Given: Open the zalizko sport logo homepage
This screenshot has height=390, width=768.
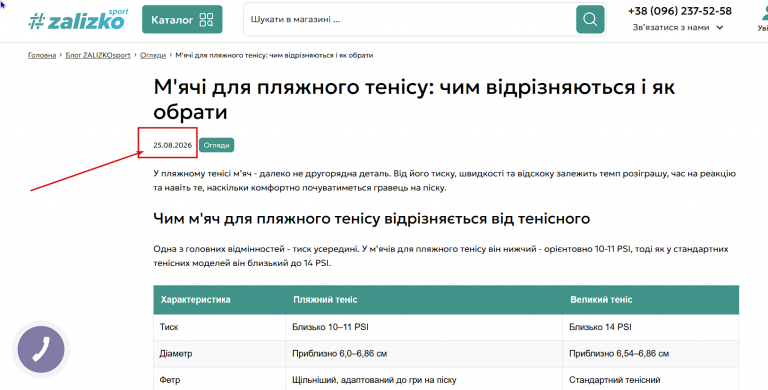Looking at the screenshot, I should (78, 20).
